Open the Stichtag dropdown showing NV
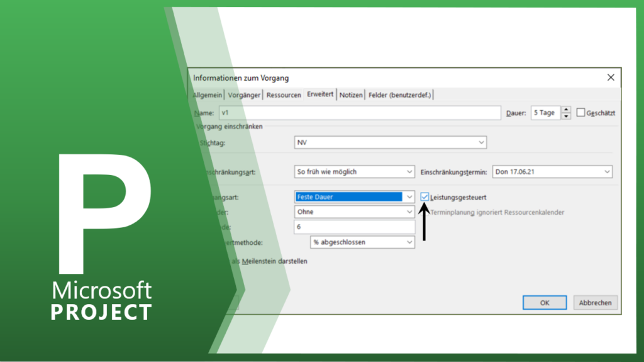The width and height of the screenshot is (644, 362). [390, 142]
